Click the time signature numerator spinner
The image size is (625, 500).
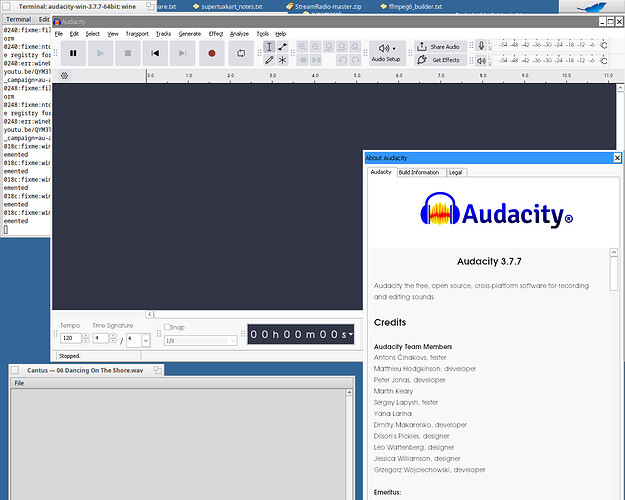pyautogui.click(x=113, y=338)
